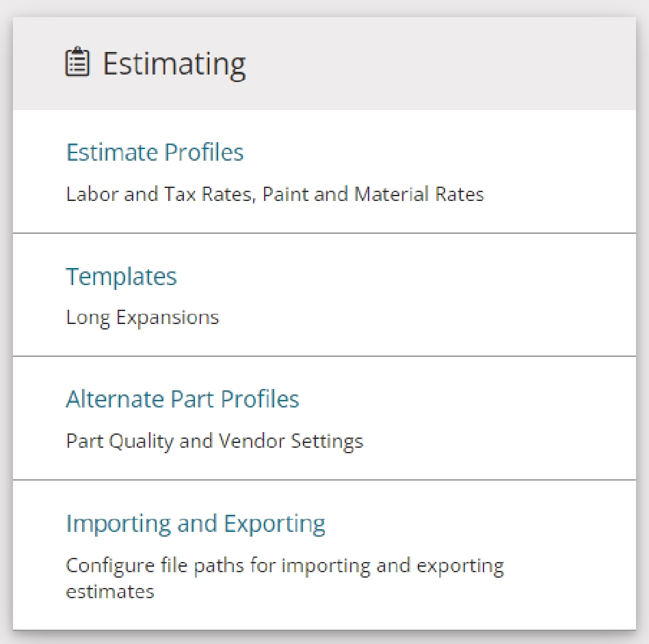This screenshot has width=649, height=644.
Task: Click the Configure file paths description
Action: point(284,578)
